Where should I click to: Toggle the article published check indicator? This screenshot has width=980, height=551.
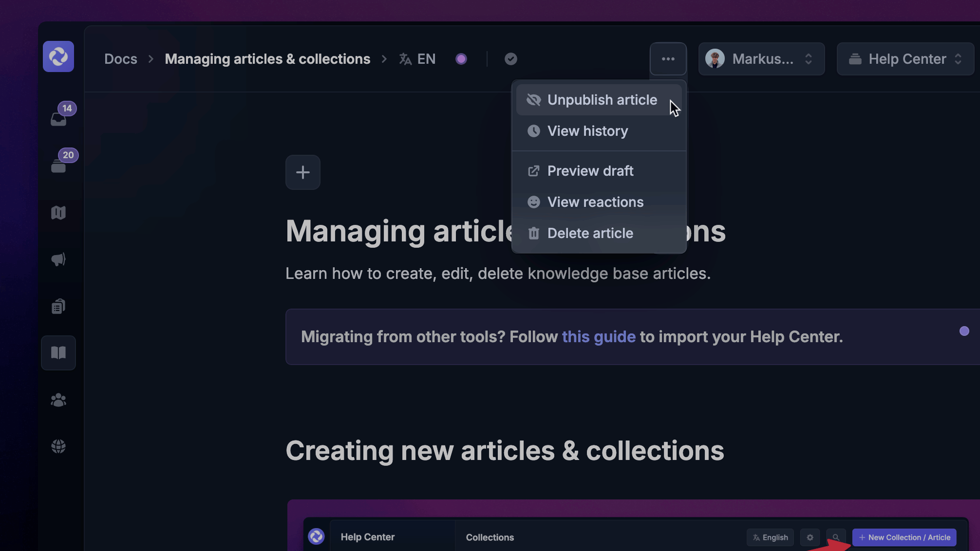click(510, 59)
